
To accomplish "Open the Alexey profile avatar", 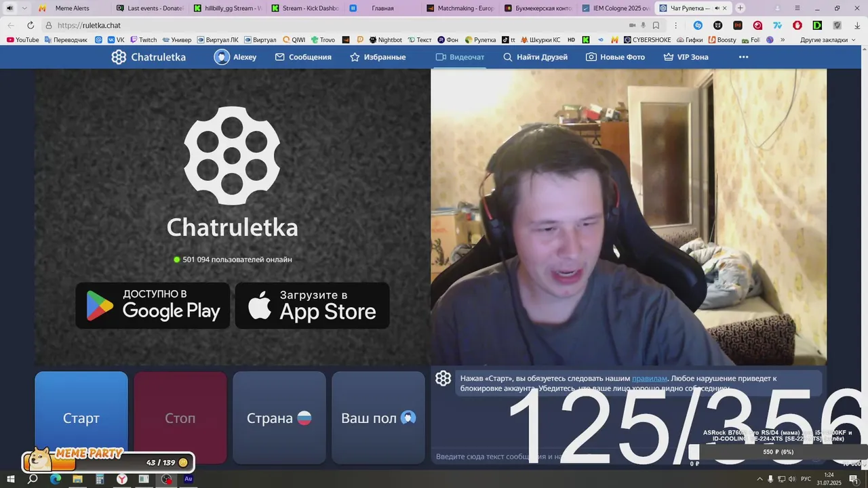I will pos(222,57).
